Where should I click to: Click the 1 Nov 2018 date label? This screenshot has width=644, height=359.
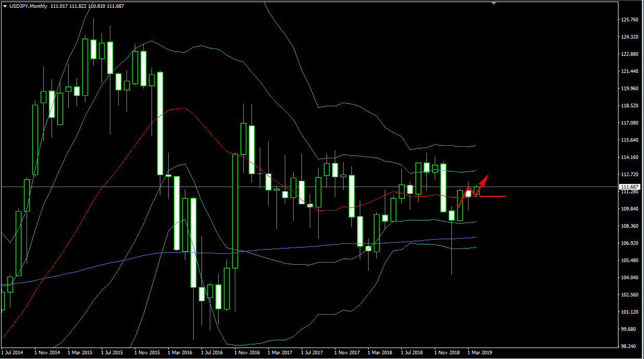point(447,353)
